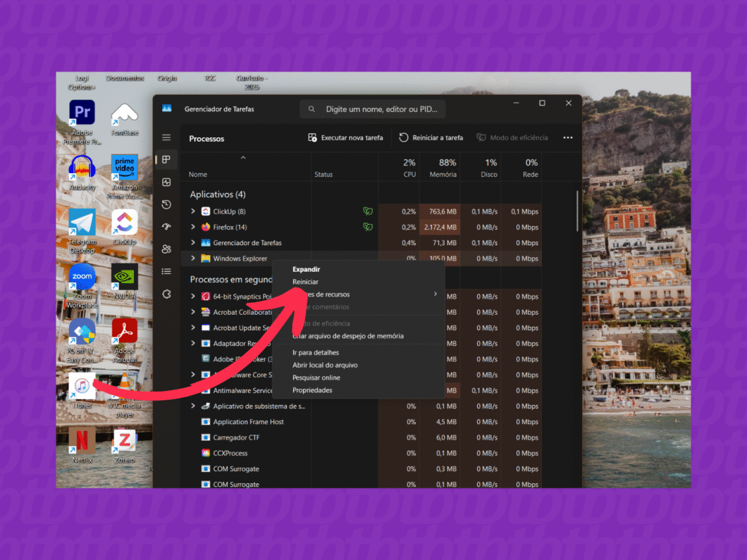Open the Startup apps icon in sidebar

tap(166, 227)
